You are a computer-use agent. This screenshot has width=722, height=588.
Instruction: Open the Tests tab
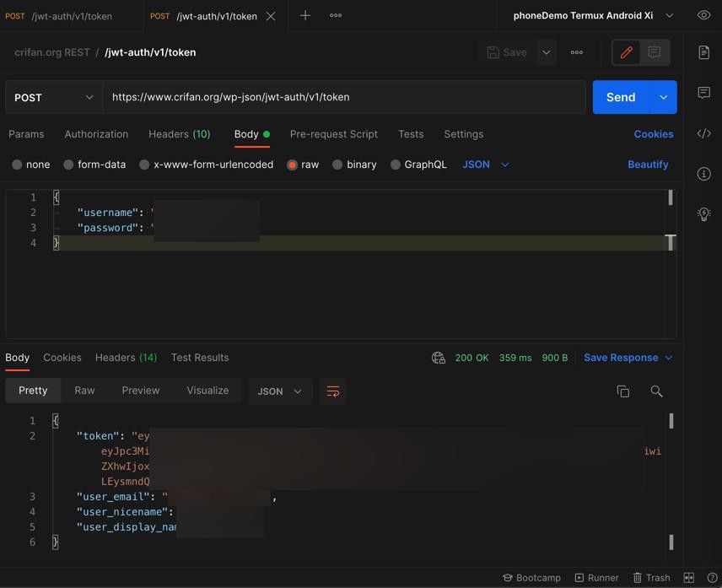(411, 134)
